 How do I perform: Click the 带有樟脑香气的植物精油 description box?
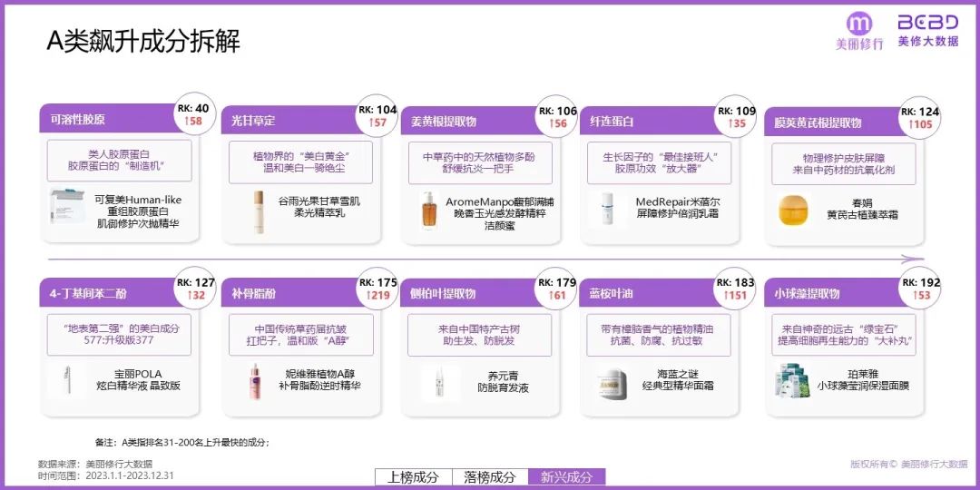coord(659,335)
